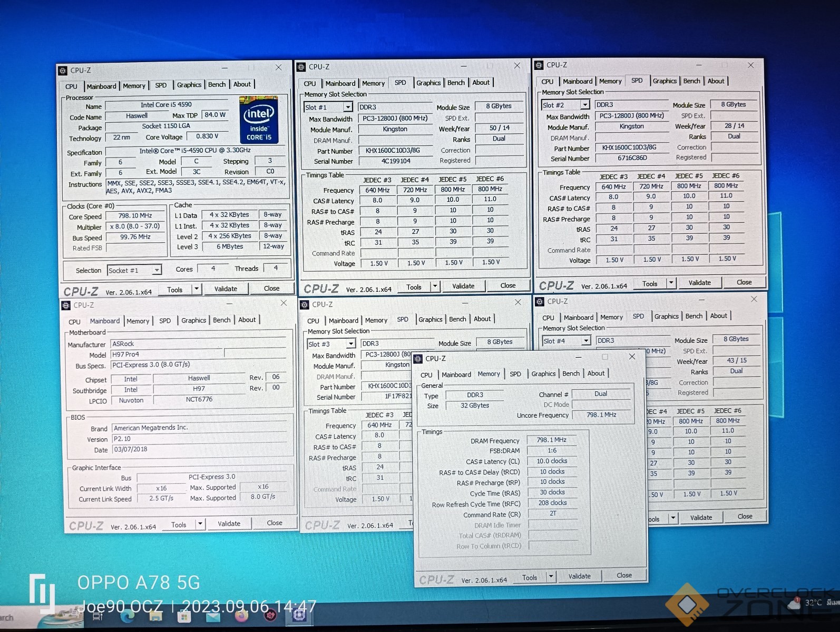Open the Mail app from the taskbar
The image size is (840, 632).
(x=213, y=616)
